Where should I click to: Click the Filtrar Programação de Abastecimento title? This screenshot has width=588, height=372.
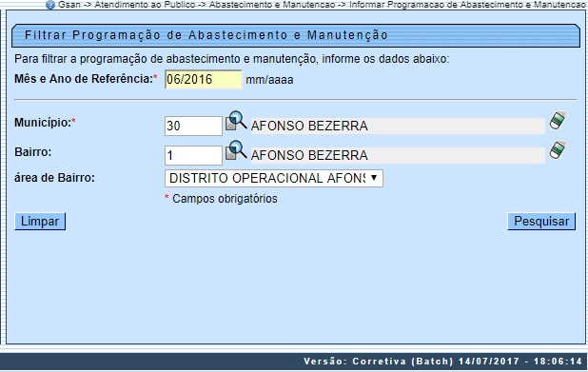[x=206, y=35]
